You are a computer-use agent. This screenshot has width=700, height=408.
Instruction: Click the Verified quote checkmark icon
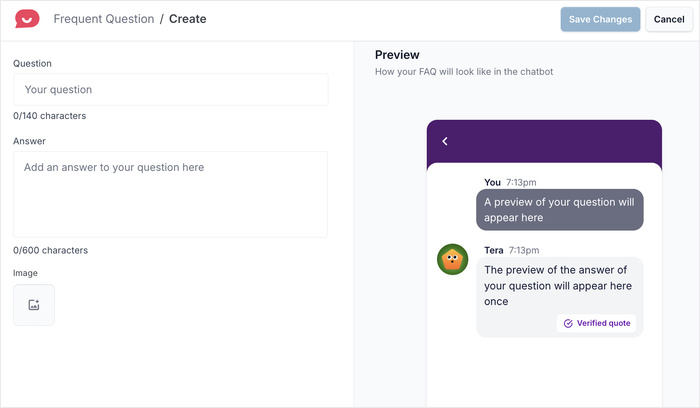click(x=568, y=324)
